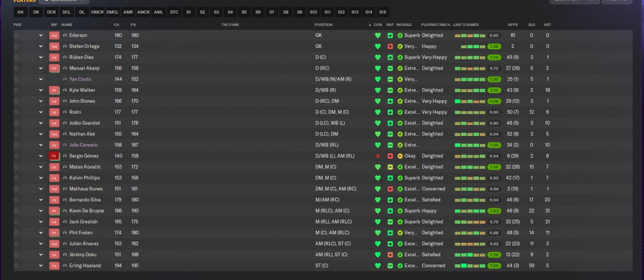Open the position dropdown for Kalvin Phillips
Screen dimensions: 644x280
point(41,178)
